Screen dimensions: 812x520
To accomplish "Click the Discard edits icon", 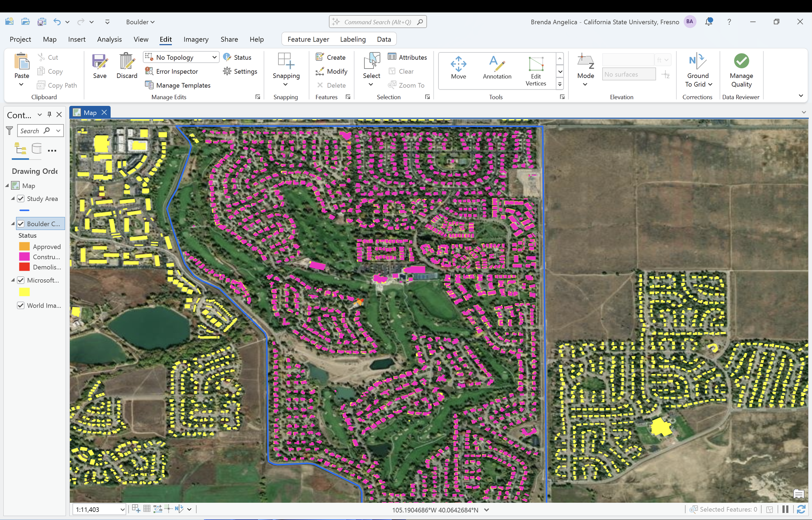I will [x=127, y=62].
